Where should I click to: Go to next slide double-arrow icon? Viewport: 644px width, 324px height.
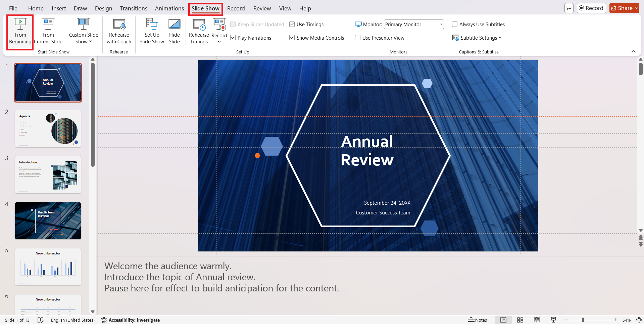(x=641, y=244)
